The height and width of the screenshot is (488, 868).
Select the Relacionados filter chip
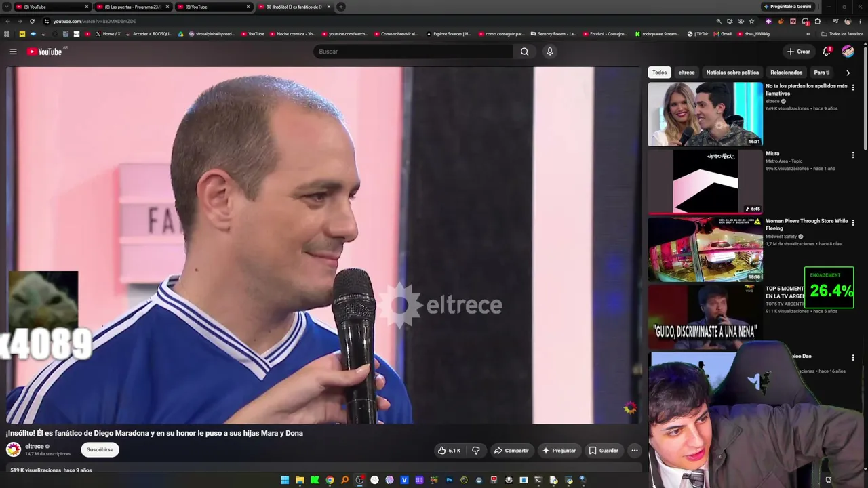point(787,73)
